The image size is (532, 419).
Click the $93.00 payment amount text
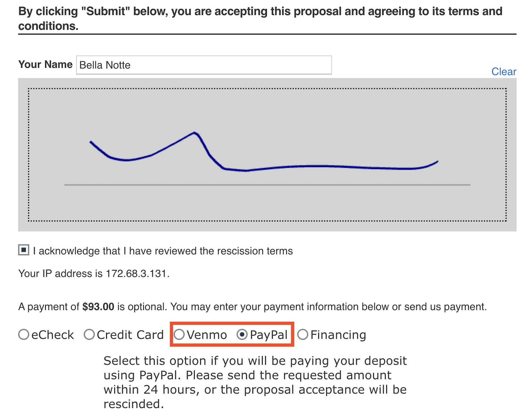pos(98,307)
